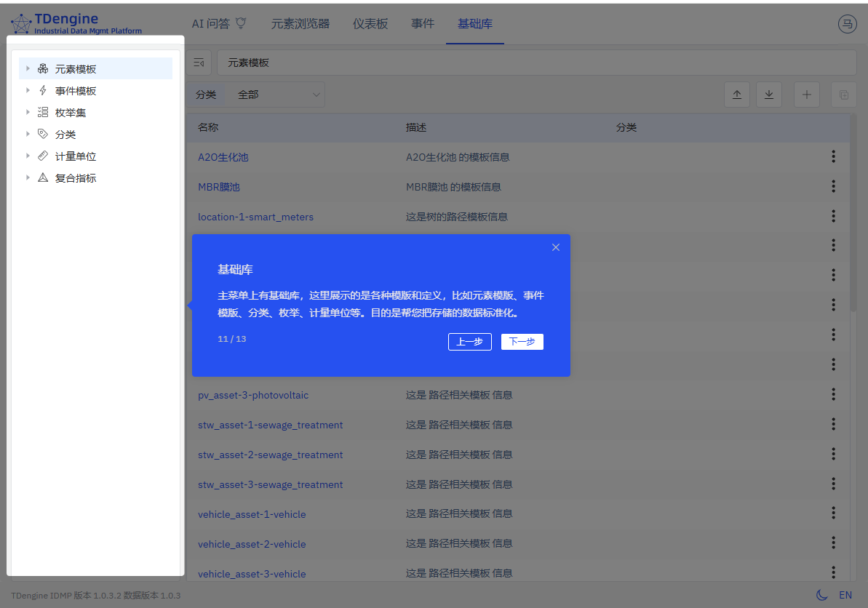Open the location-1-smart_meters template link

coord(256,217)
